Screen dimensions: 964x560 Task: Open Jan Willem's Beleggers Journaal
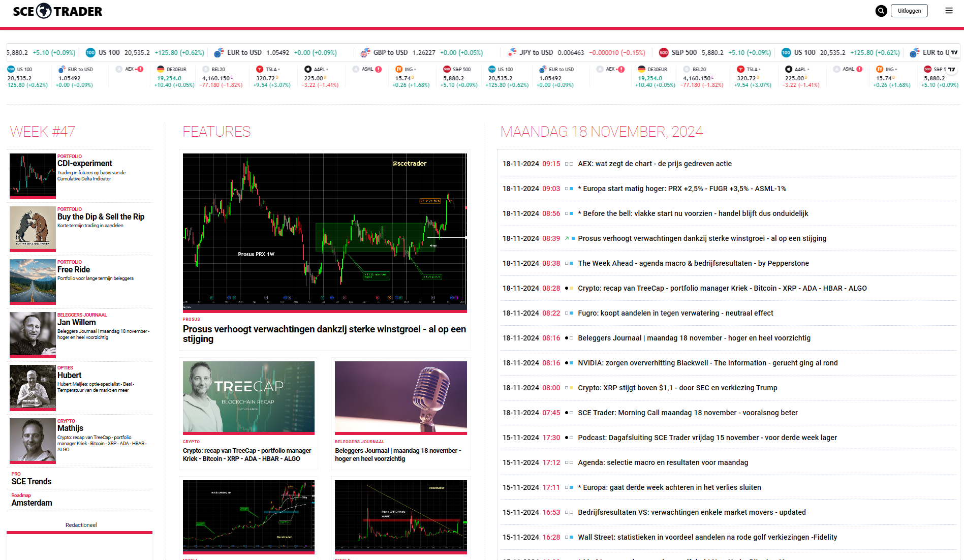tap(76, 323)
